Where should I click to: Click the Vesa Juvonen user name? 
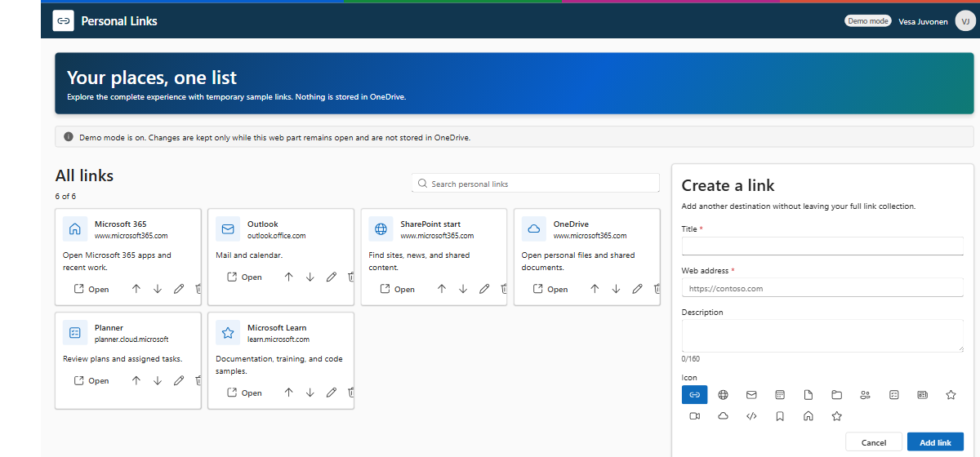(922, 21)
